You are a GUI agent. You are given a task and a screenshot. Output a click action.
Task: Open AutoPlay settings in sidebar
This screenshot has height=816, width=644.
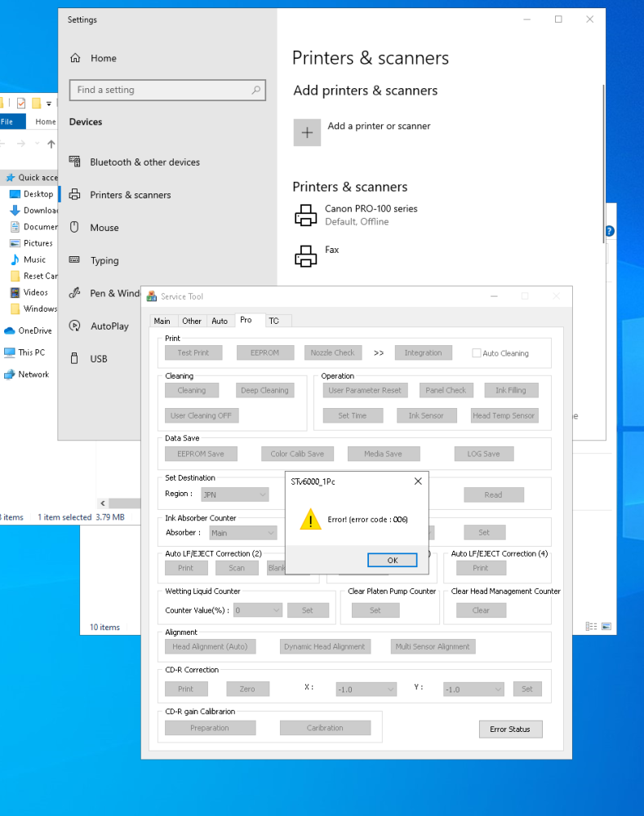[x=109, y=326]
